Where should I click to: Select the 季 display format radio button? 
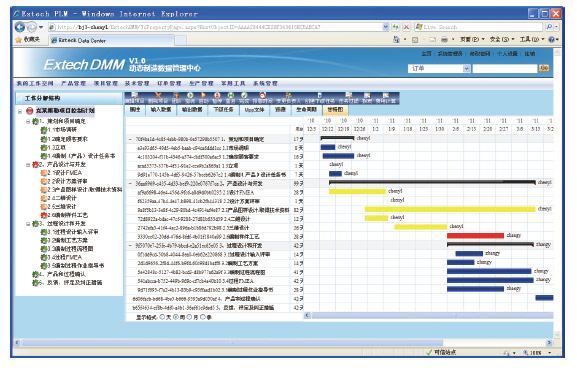coord(203,317)
